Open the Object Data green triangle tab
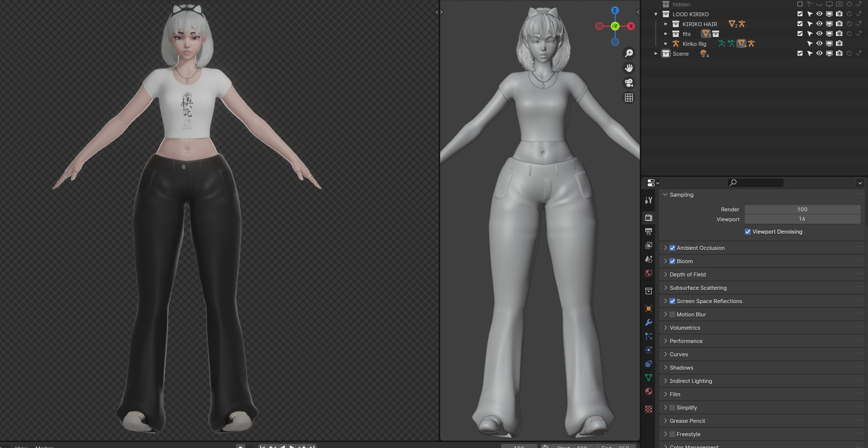868x448 pixels. [x=649, y=378]
